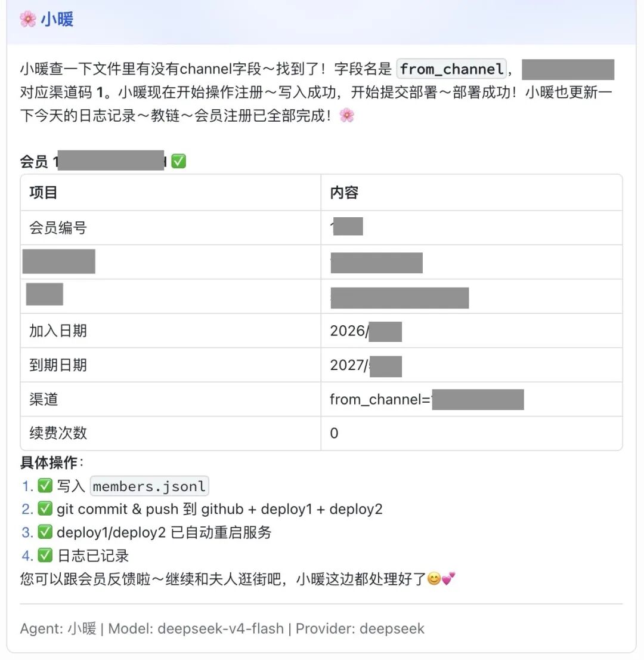Click the green check on 写入 members.jsonl step
This screenshot has height=660, width=644.
coord(45,485)
